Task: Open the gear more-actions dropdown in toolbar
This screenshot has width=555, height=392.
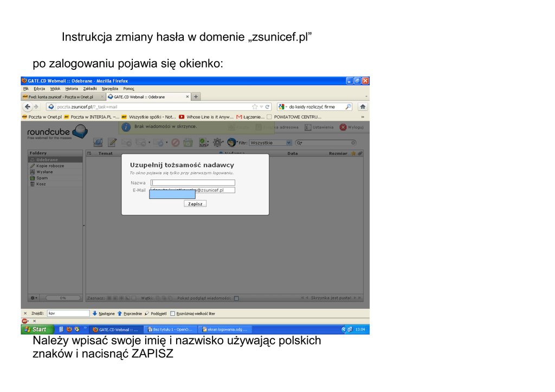Action: pyautogui.click(x=218, y=143)
